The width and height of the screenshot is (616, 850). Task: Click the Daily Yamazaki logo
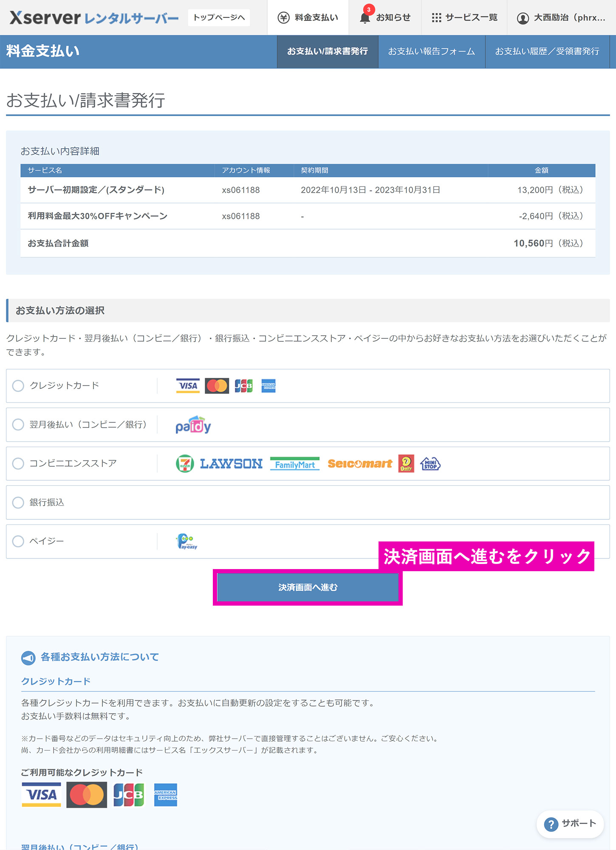(x=406, y=464)
